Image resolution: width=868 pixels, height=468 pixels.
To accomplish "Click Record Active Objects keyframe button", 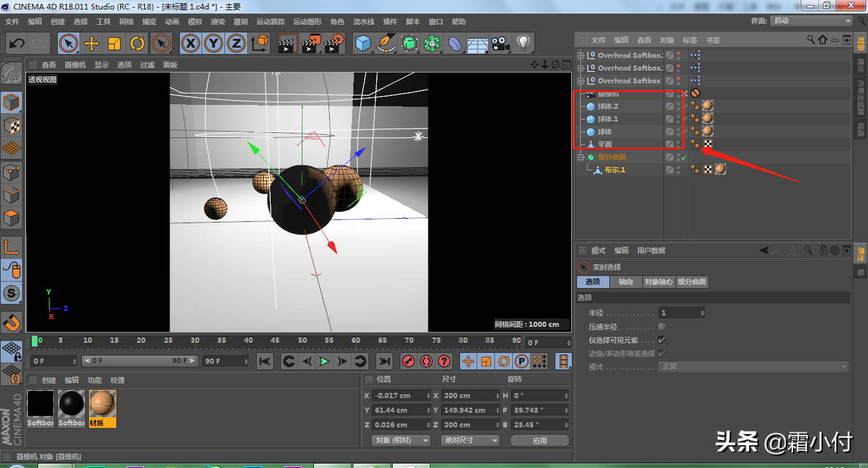I will tap(409, 361).
